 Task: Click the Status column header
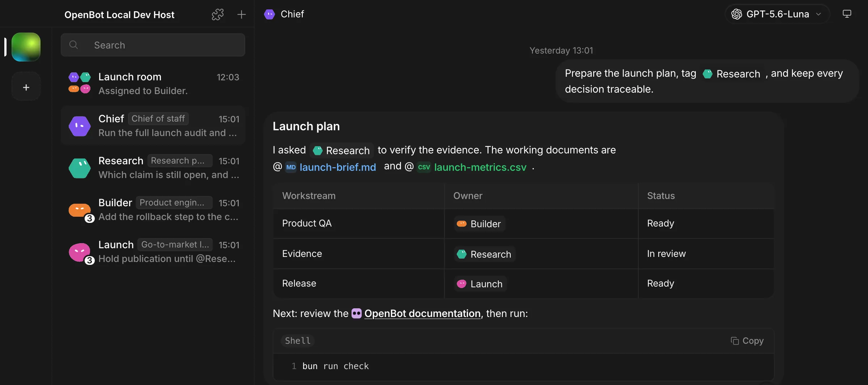point(661,196)
